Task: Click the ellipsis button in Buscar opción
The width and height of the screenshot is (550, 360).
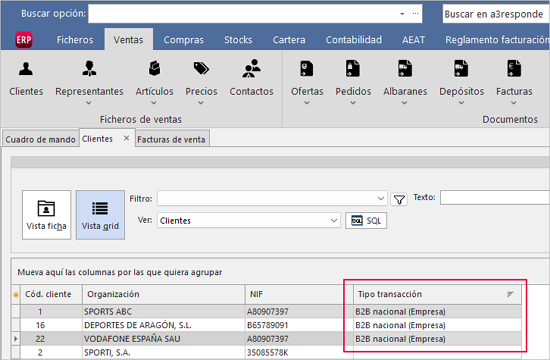Action: (x=415, y=14)
